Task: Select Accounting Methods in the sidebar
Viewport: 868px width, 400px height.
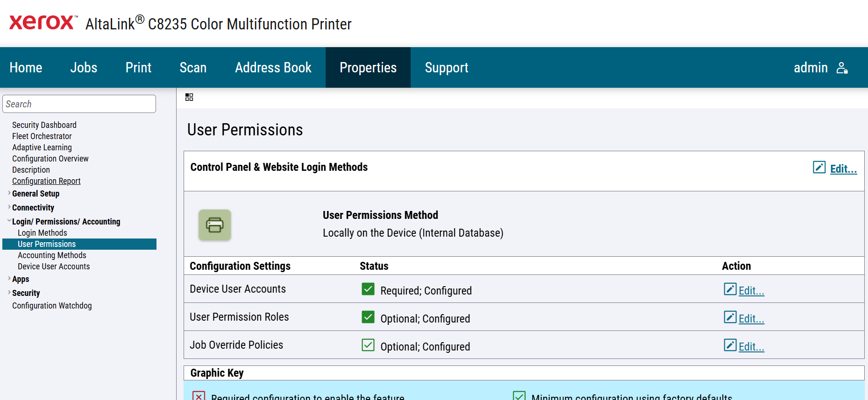Action: (x=52, y=255)
